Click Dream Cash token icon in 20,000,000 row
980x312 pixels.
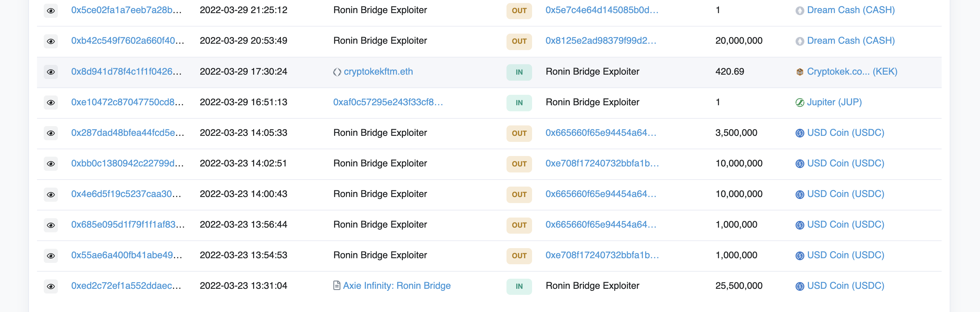[800, 41]
